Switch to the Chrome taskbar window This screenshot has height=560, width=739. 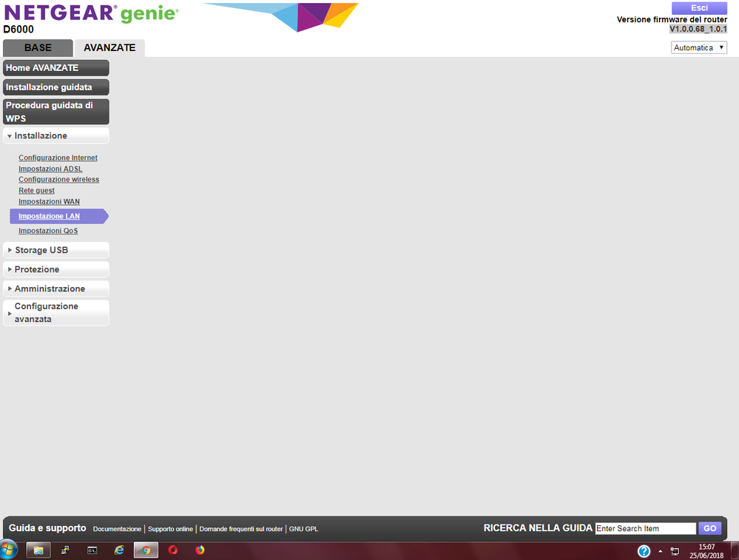pos(146,550)
